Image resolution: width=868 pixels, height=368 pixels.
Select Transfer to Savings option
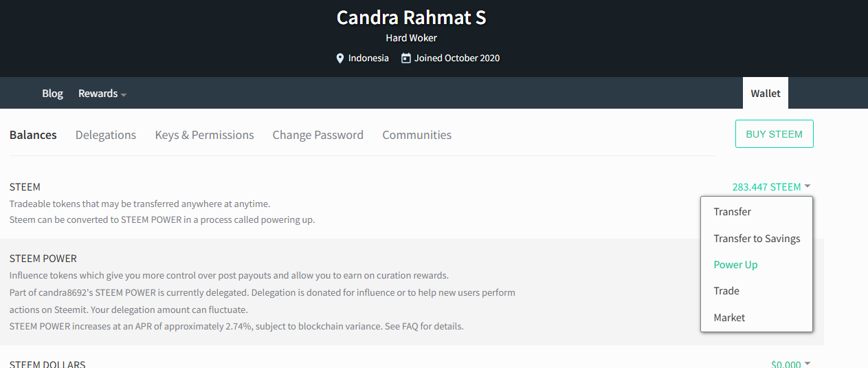pos(757,238)
